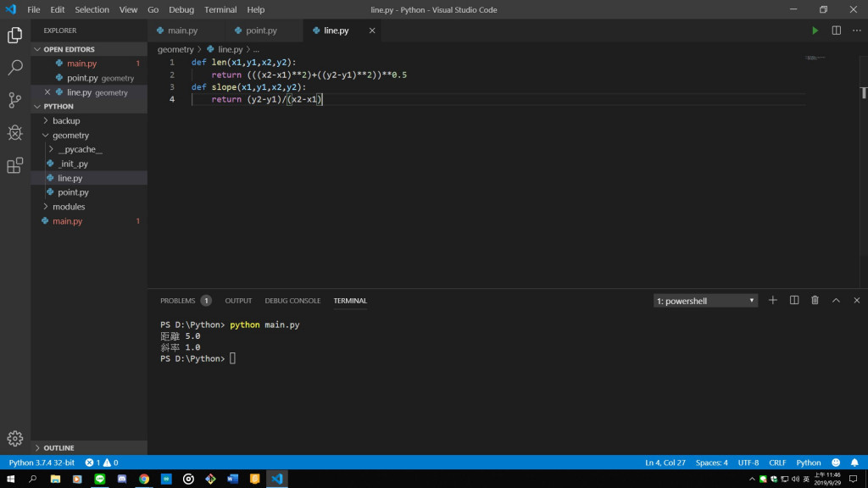The image size is (868, 488).
Task: Switch to the point.py editor tab
Action: click(261, 30)
